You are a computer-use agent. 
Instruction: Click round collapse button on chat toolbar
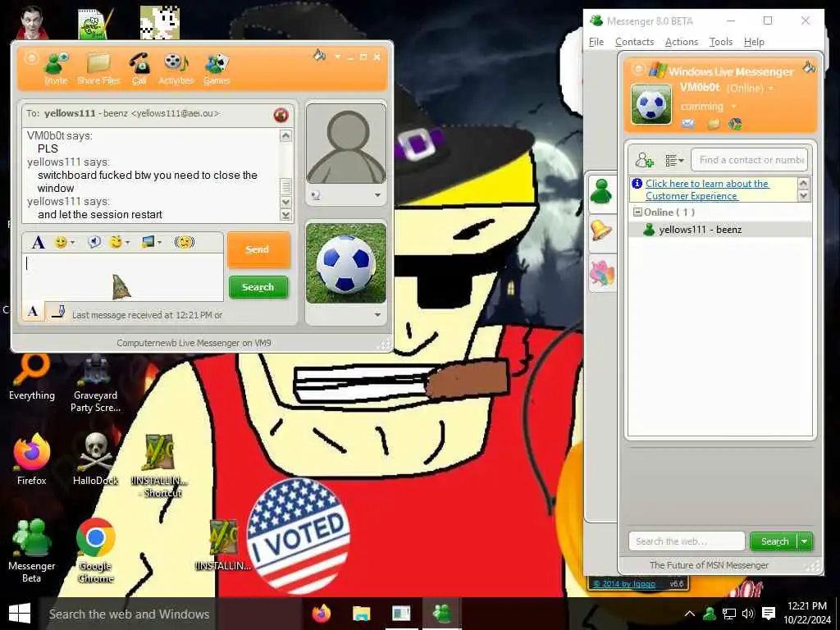coord(32,58)
